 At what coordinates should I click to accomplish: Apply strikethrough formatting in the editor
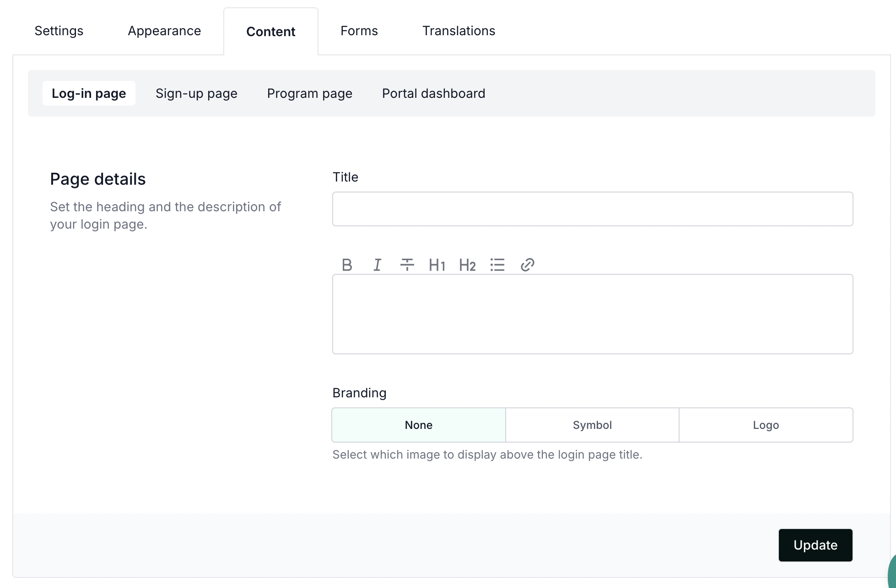[407, 265]
